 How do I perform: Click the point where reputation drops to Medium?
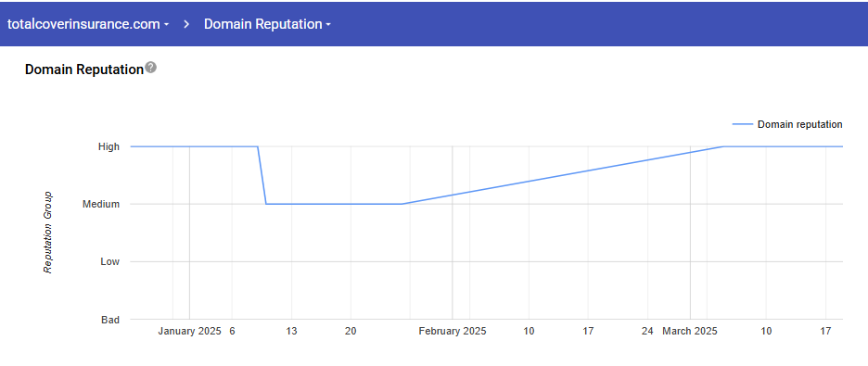pyautogui.click(x=266, y=204)
